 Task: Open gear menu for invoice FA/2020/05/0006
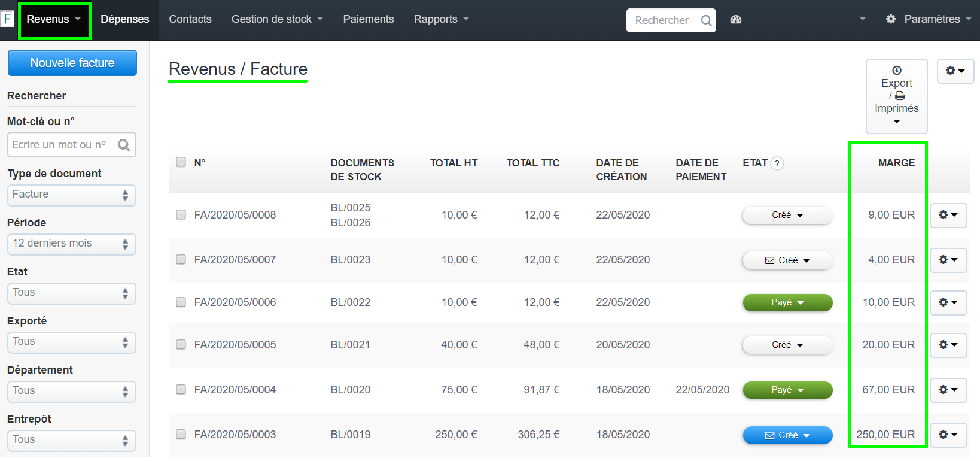point(948,302)
